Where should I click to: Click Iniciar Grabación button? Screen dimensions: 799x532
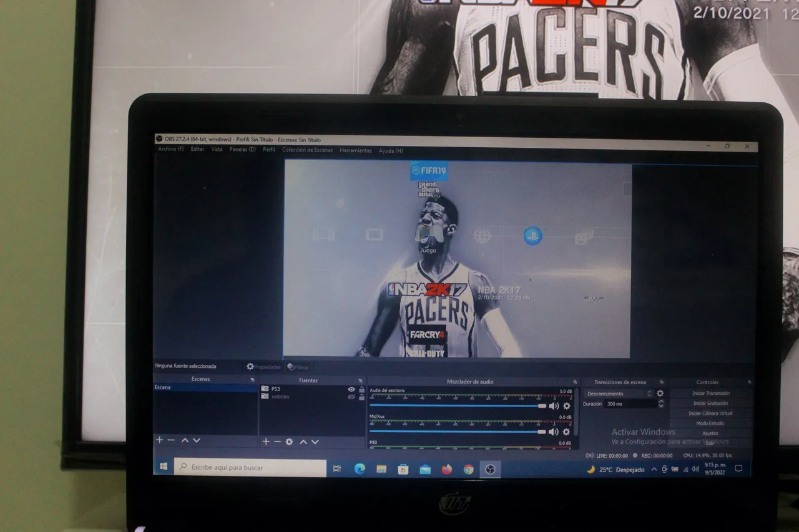point(711,404)
